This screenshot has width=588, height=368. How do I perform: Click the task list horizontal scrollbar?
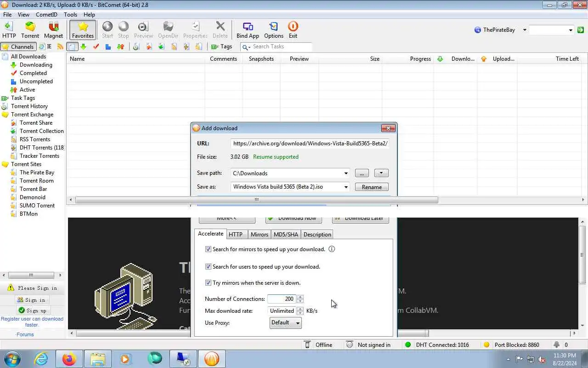point(256,200)
